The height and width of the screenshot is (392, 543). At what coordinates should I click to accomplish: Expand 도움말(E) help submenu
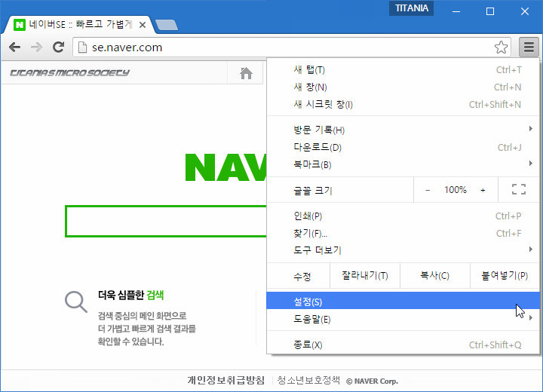(403, 319)
